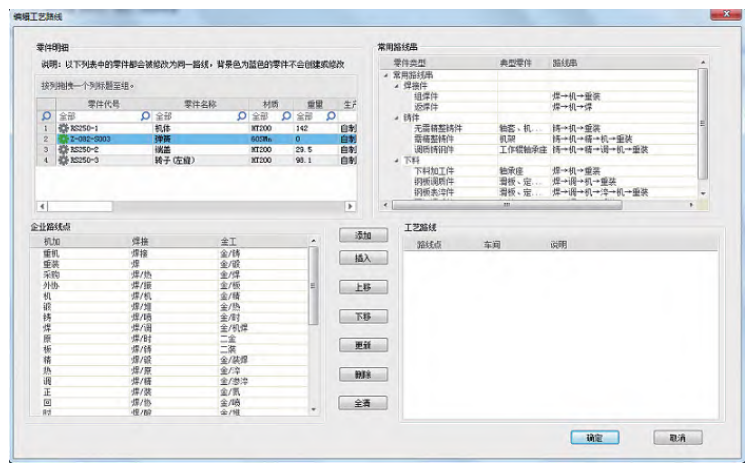Collapse the 铸件 tree node
Screen dimensions: 751x470
tap(394, 115)
